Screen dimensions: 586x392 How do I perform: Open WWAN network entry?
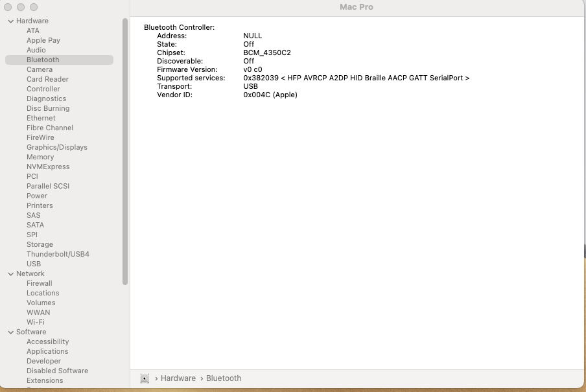(38, 312)
